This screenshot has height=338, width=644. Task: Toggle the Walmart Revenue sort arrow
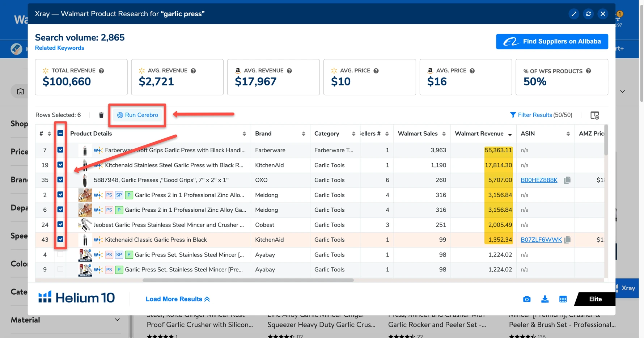click(x=510, y=134)
